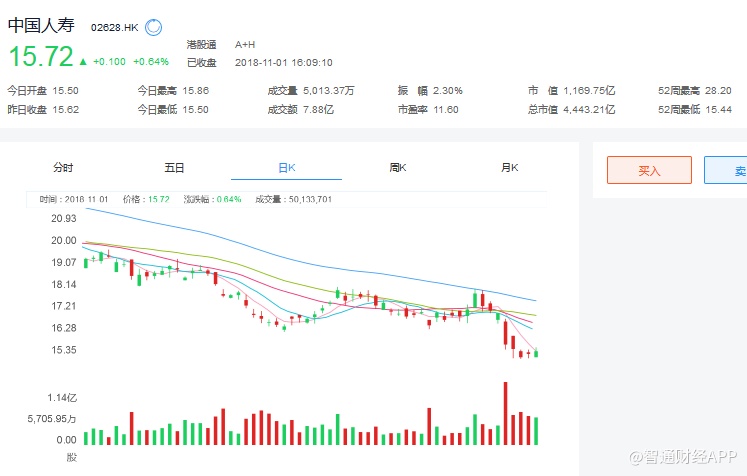Click the 1.14亿 volume axis label
The width and height of the screenshot is (747, 476).
61,397
